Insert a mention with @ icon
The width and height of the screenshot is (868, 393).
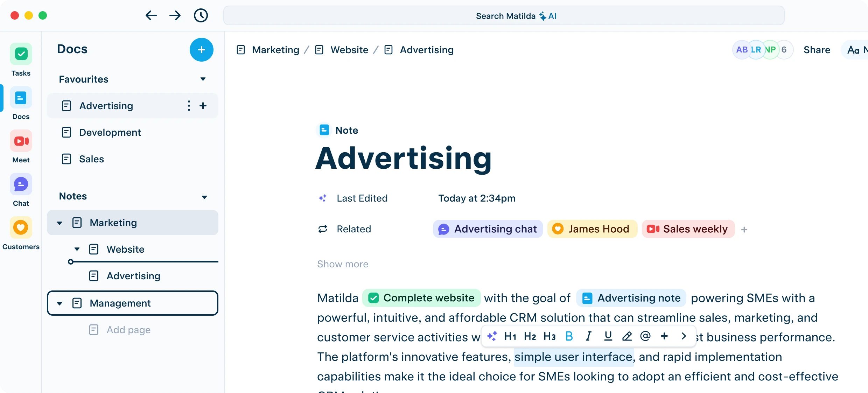645,336
